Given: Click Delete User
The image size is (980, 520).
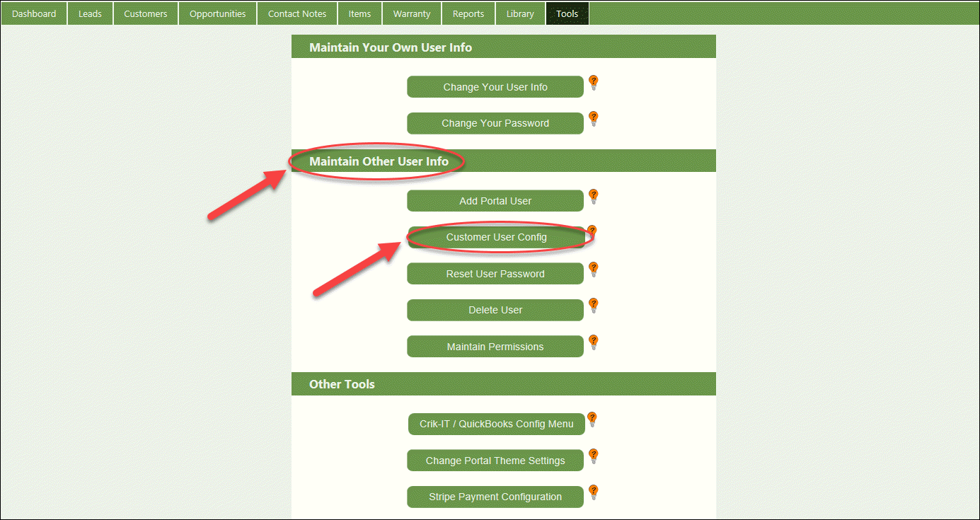Looking at the screenshot, I should tap(495, 310).
